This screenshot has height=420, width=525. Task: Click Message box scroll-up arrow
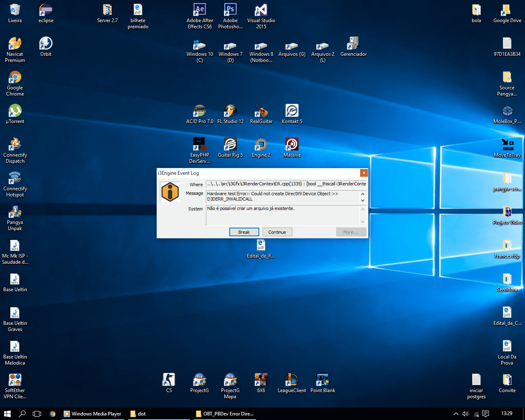(363, 194)
